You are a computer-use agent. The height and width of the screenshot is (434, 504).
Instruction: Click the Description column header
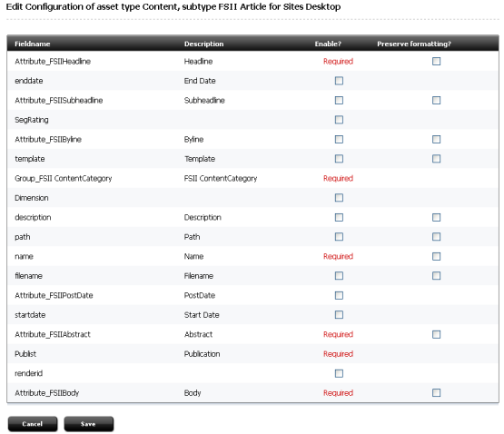(x=203, y=44)
